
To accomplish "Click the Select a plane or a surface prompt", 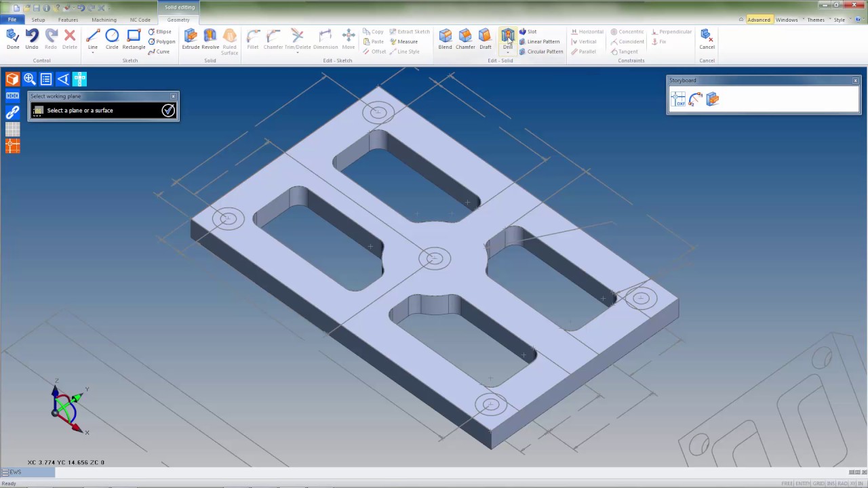I will coord(80,110).
